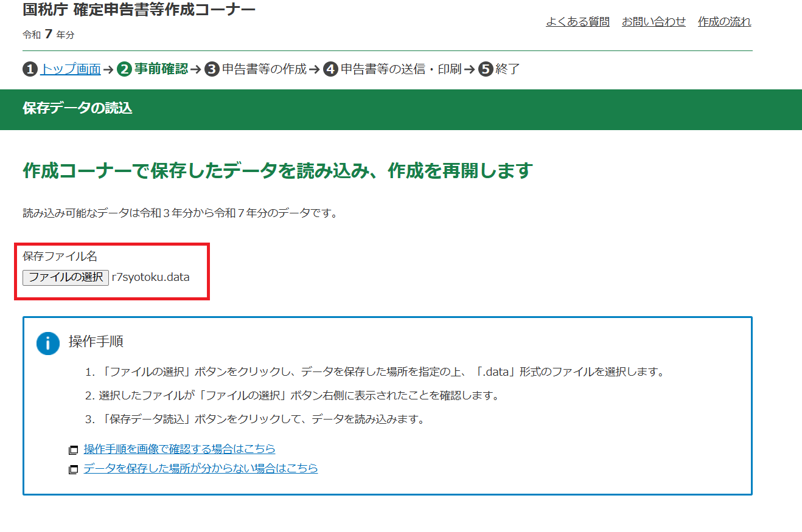The image size is (802, 532).
Task: Go back to トップ画面 via breadcrumb link
Action: pos(71,69)
